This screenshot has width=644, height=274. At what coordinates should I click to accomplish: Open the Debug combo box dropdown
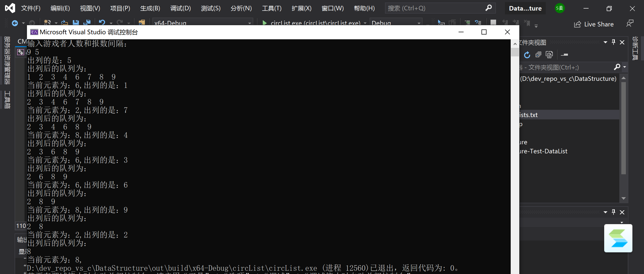[419, 23]
